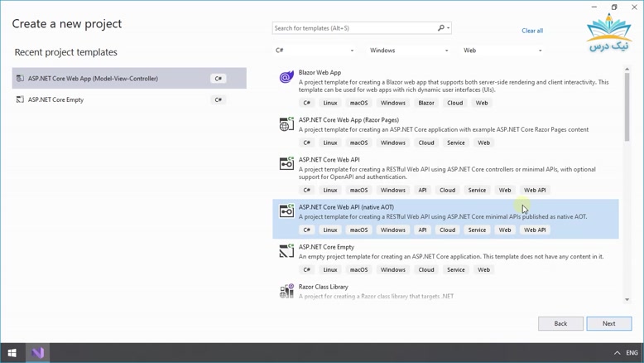644x363 pixels.
Task: Focus the Search for templates field
Action: click(x=354, y=28)
